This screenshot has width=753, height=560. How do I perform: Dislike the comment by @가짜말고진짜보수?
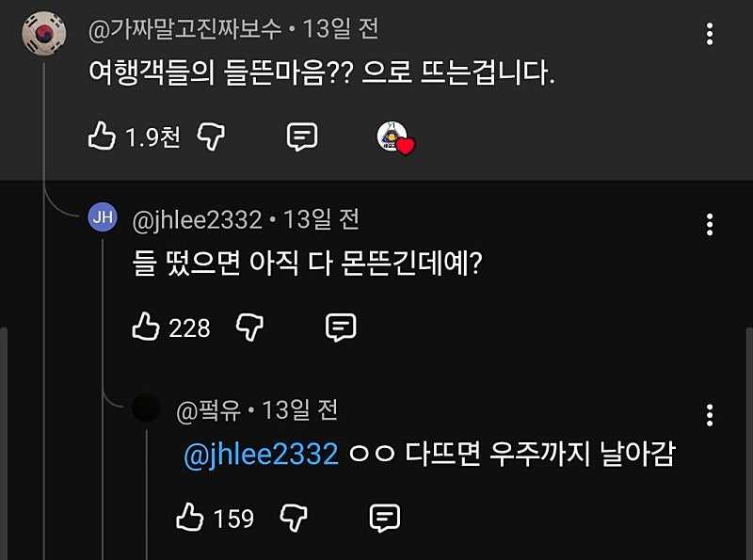tap(212, 137)
